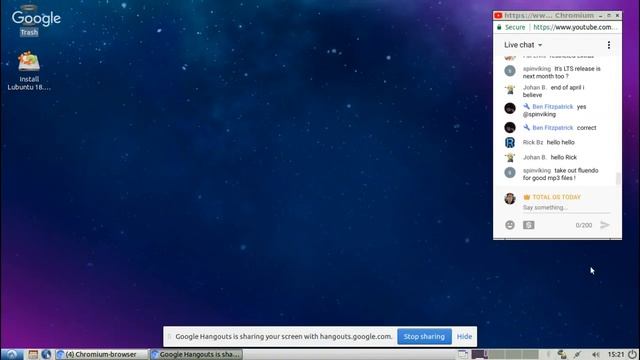Screen dimensions: 640x360
Task: Click the YouTube favicon in the Chromium title bar
Action: point(498,16)
